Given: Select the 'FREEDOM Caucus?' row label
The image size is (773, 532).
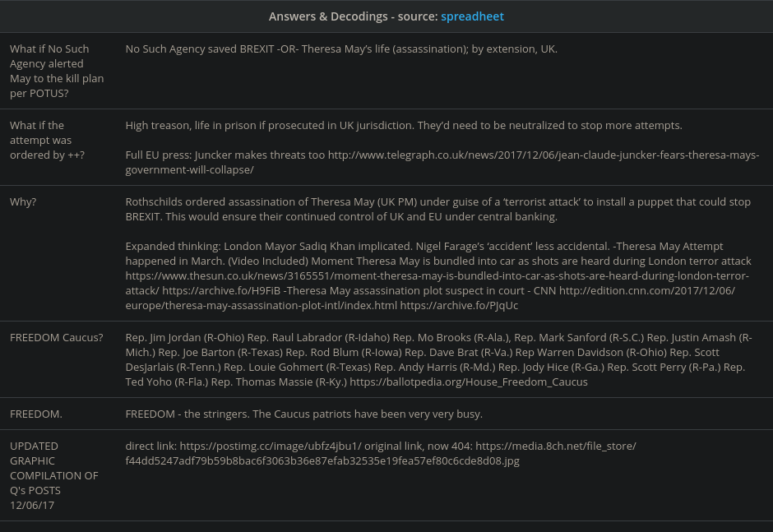Looking at the screenshot, I should click(57, 338).
